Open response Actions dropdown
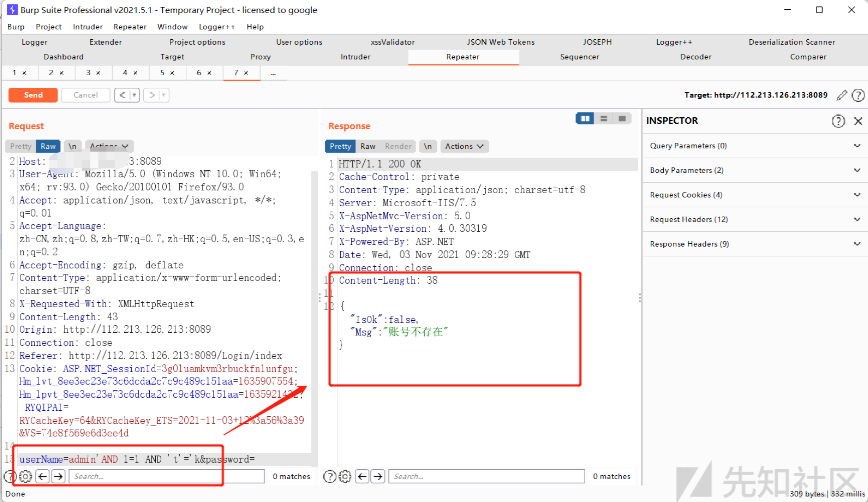 (464, 146)
